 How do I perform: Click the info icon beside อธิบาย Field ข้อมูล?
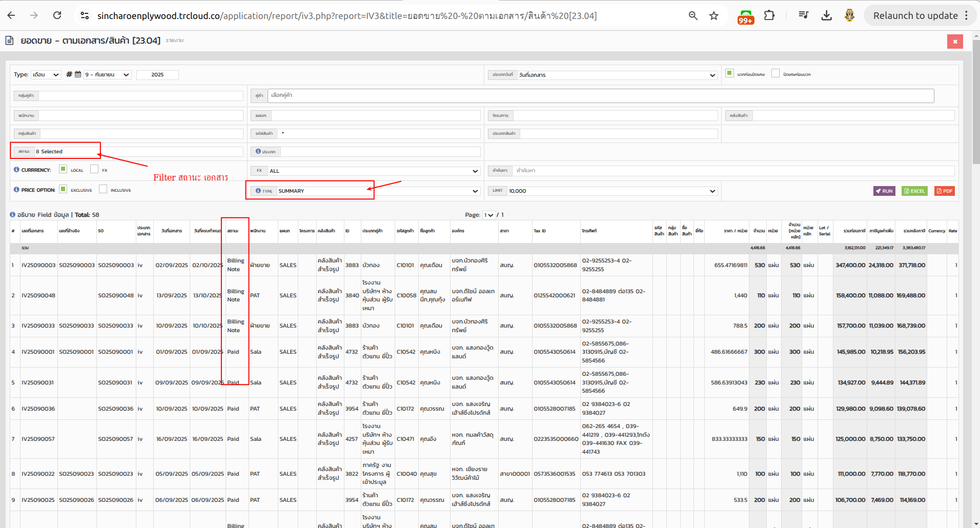pos(13,215)
